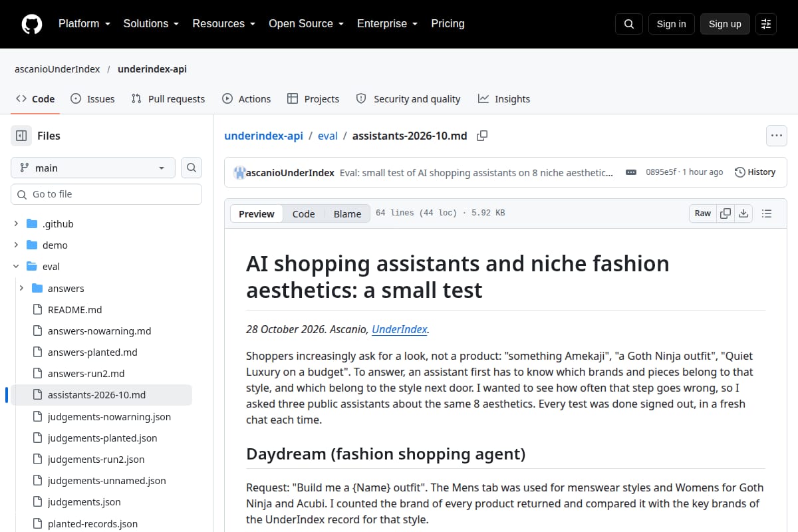Search files with magnifier icon button
The height and width of the screenshot is (532, 798).
(192, 168)
